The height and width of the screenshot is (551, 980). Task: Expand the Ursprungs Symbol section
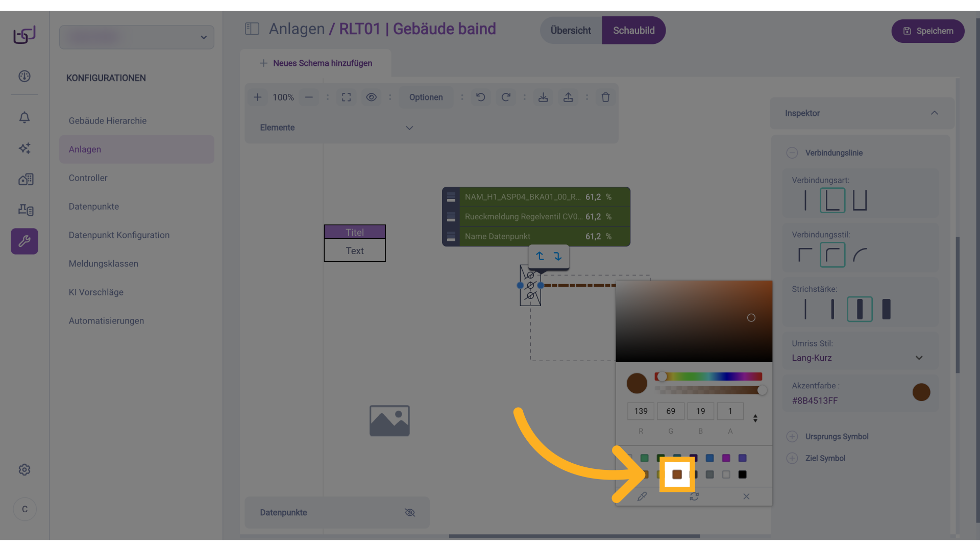792,436
